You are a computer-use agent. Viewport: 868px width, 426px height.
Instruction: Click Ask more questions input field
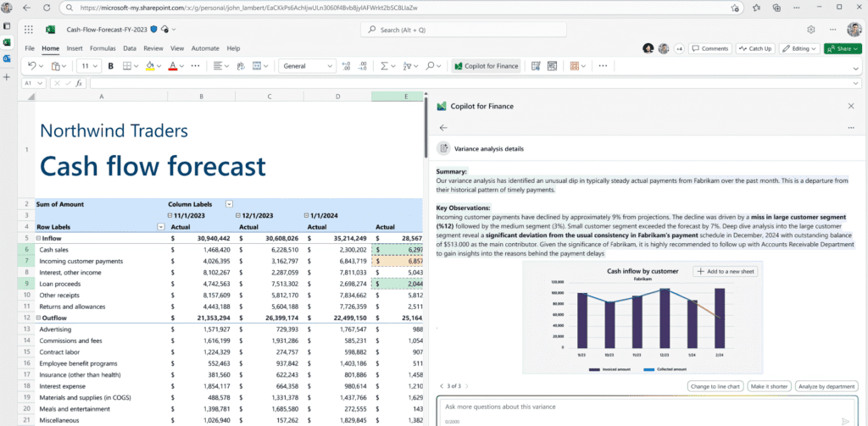(x=647, y=411)
